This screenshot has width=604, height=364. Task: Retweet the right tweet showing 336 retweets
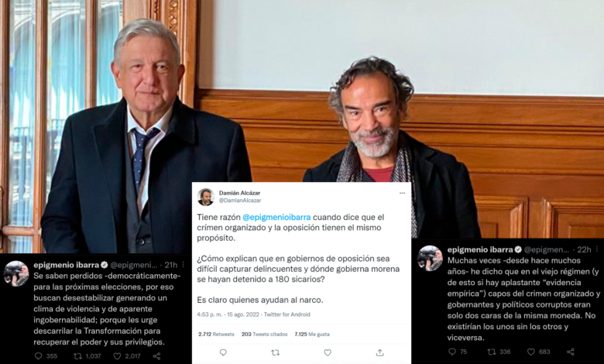(492, 352)
